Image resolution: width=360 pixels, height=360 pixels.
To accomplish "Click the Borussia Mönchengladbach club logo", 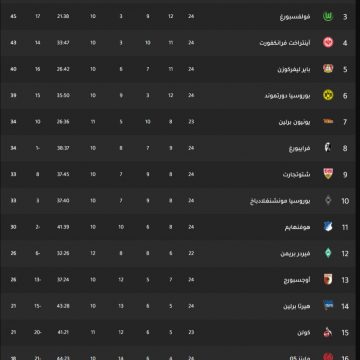I will [x=328, y=200].
